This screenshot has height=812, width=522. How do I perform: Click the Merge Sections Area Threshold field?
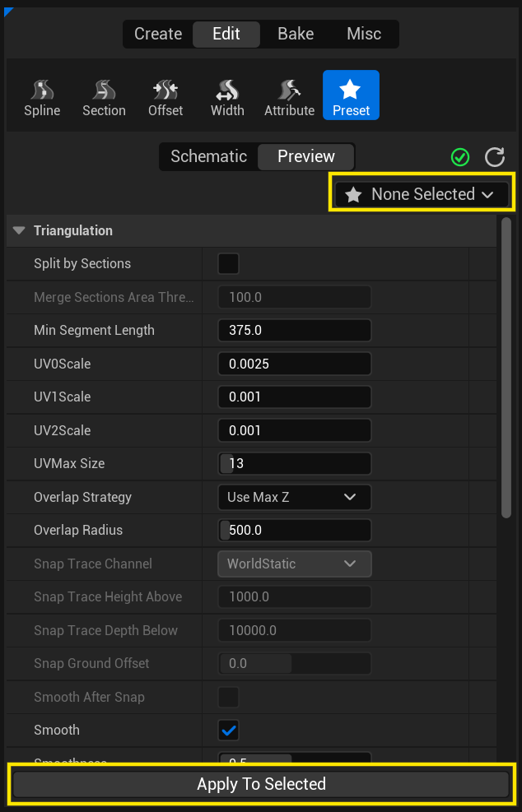coord(295,297)
